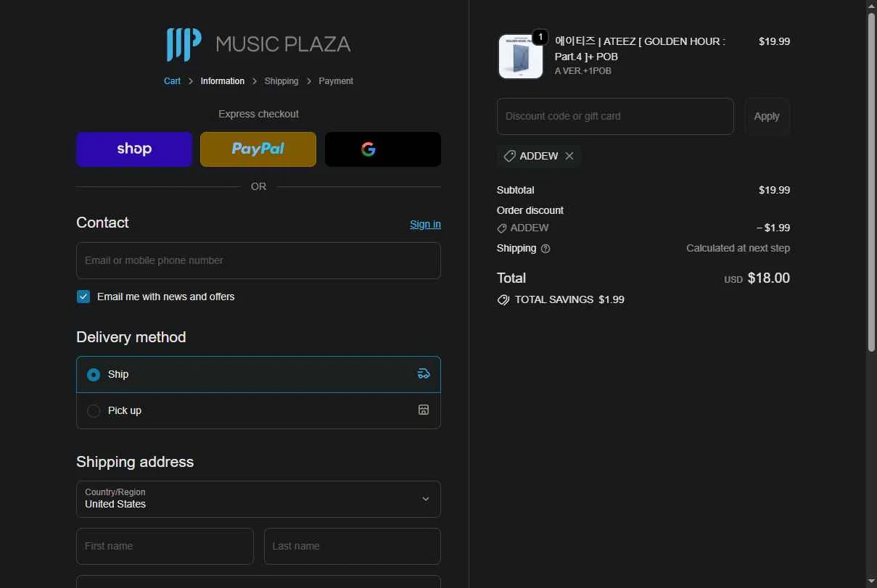Click the chevron after Cart breadcrumb

[x=191, y=81]
